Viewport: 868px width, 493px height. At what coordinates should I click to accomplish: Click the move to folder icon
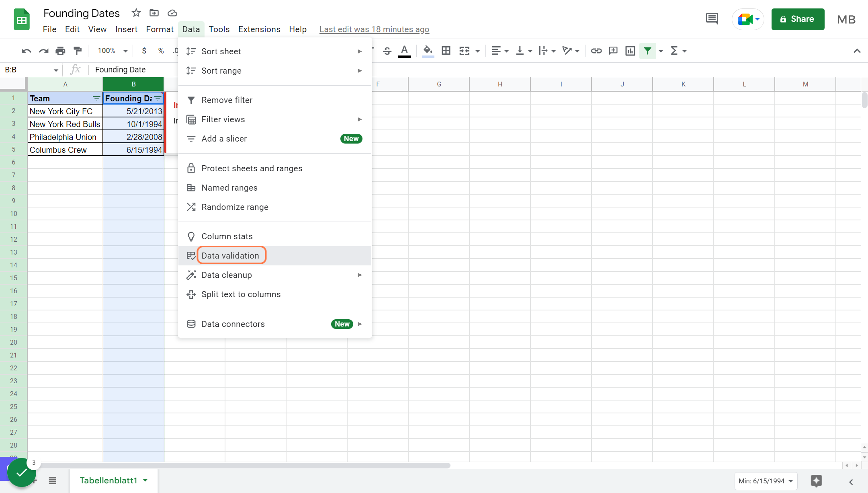coord(154,13)
